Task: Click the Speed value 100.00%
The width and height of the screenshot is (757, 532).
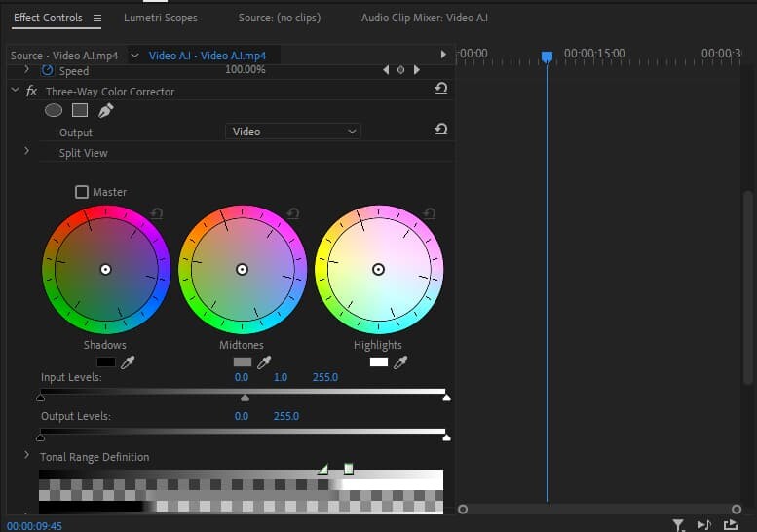Action: (245, 71)
